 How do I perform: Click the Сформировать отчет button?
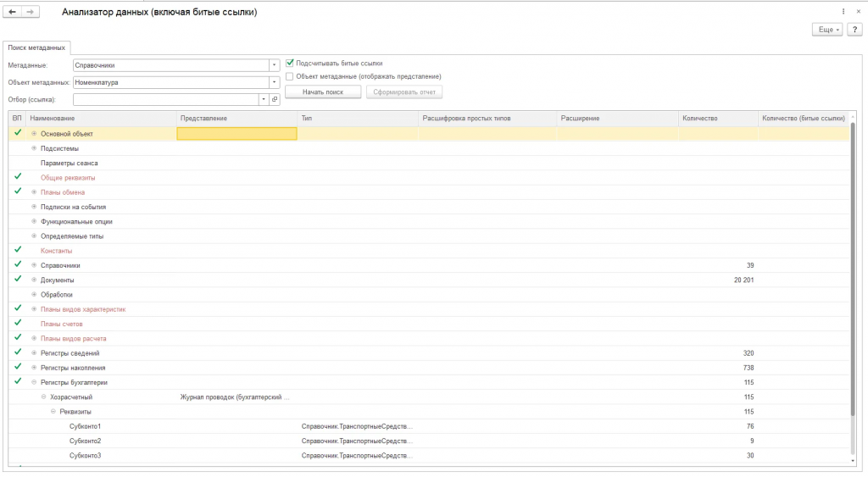tap(404, 92)
